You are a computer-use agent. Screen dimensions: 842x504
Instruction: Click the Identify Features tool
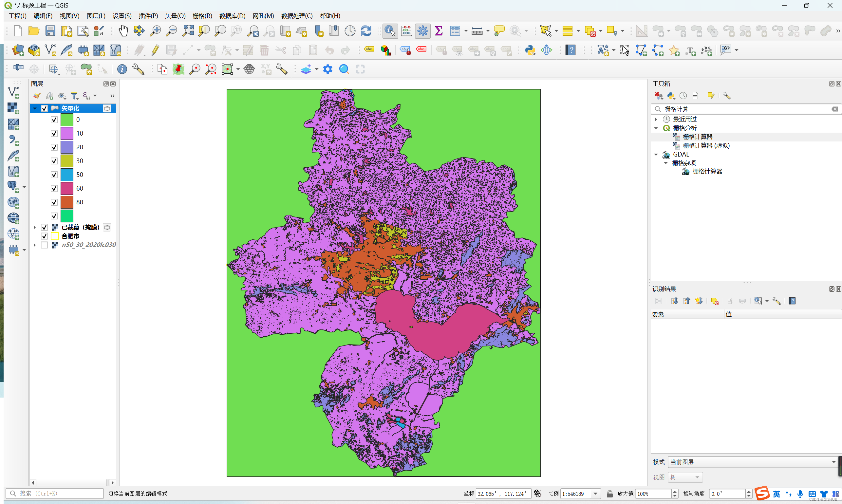pyautogui.click(x=390, y=31)
